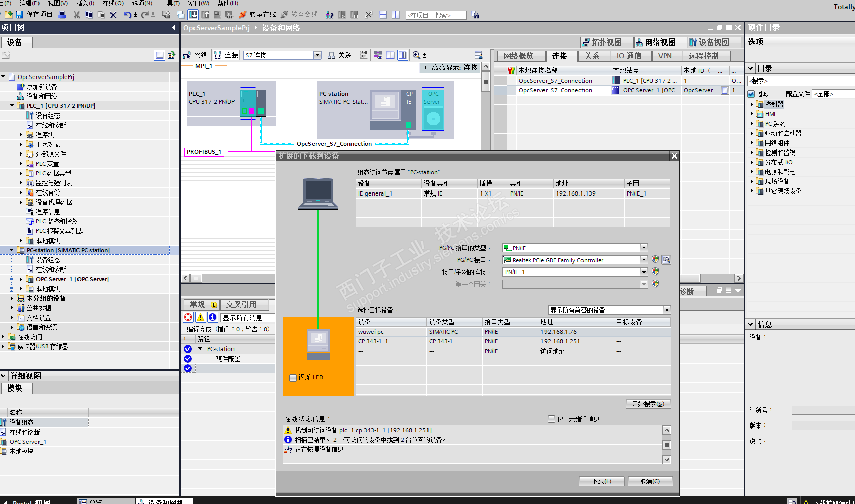855x504 pixels.
Task: Toggle the 闪烁 LED checkbox
Action: [x=293, y=378]
